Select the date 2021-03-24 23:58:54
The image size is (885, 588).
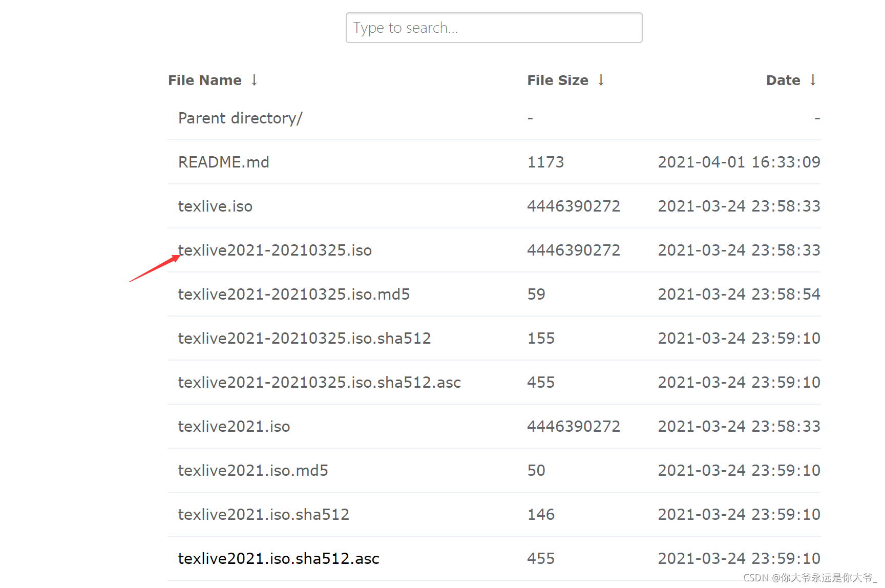pos(739,295)
